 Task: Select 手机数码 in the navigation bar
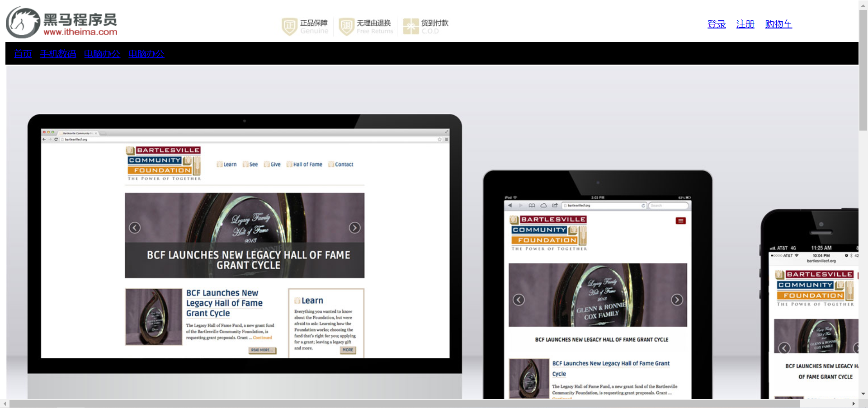click(x=58, y=54)
